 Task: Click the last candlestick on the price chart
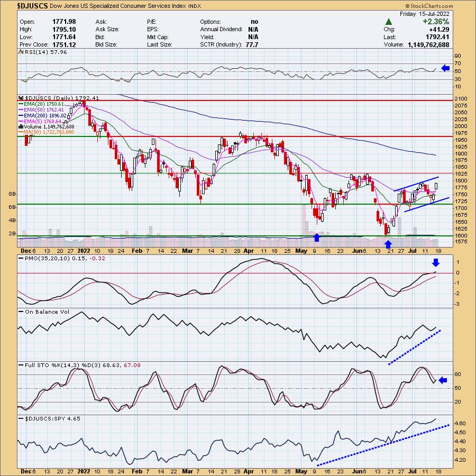pyautogui.click(x=437, y=186)
